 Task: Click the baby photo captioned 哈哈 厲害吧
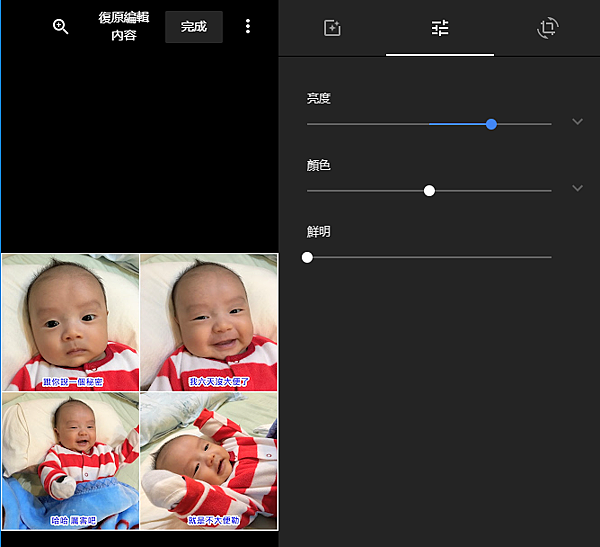[x=70, y=461]
